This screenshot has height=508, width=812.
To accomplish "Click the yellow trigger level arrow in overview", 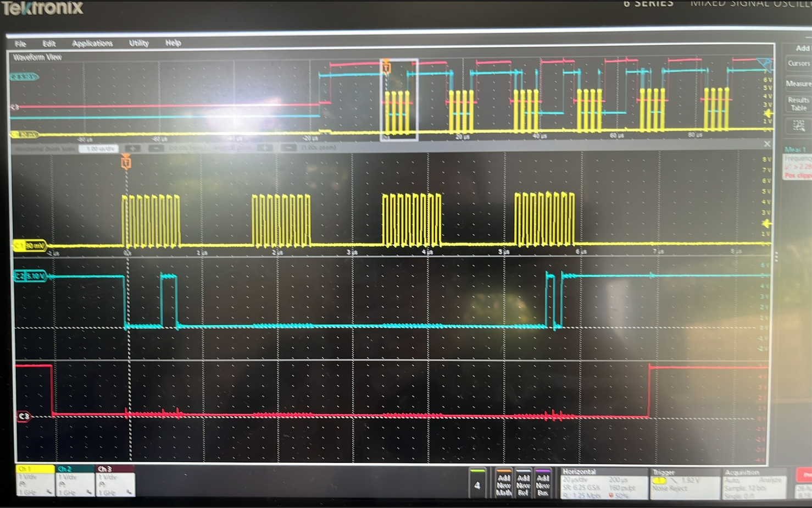I will (768, 113).
